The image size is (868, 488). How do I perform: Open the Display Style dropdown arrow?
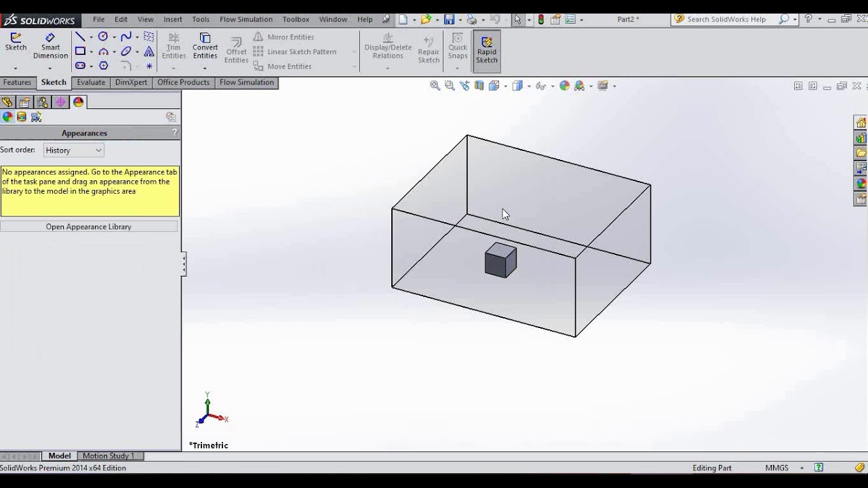coord(529,86)
